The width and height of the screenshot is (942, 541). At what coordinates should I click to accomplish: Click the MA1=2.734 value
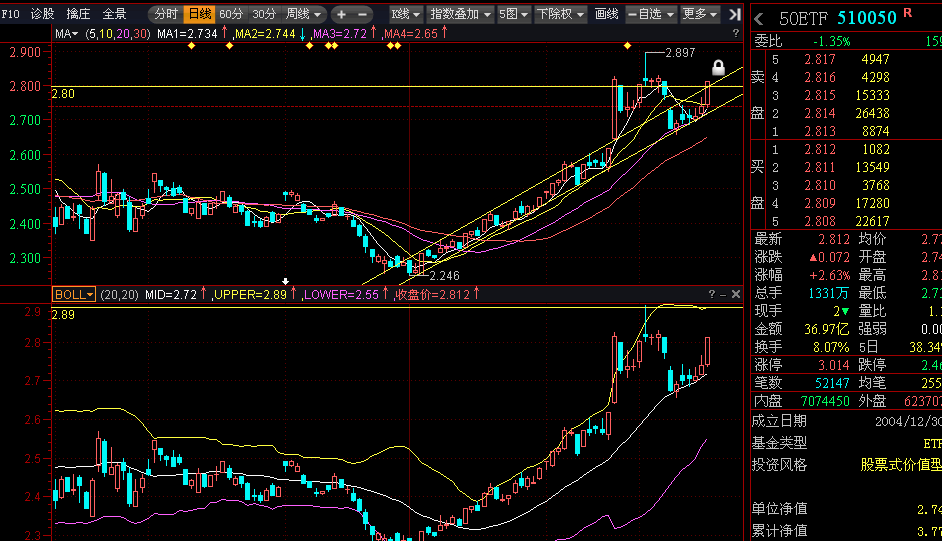pos(187,34)
